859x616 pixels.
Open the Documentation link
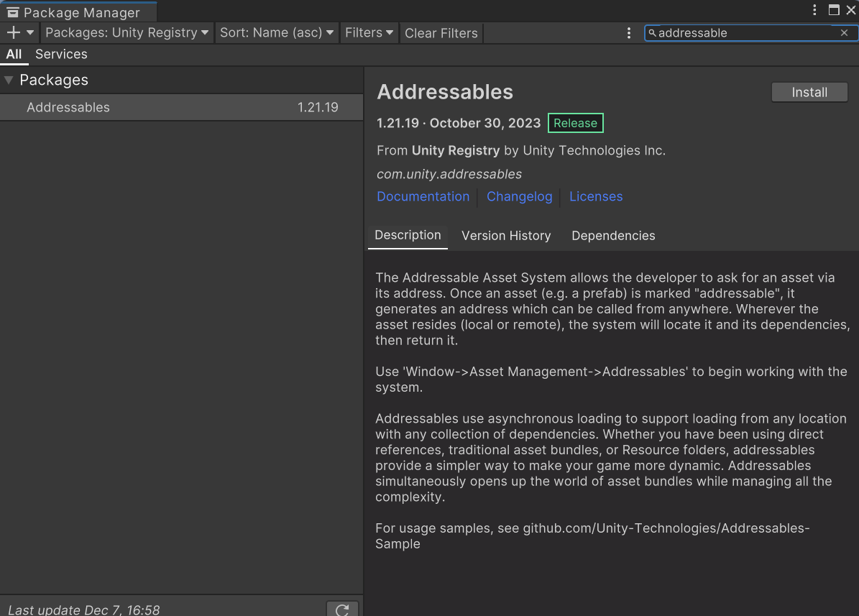click(x=423, y=197)
